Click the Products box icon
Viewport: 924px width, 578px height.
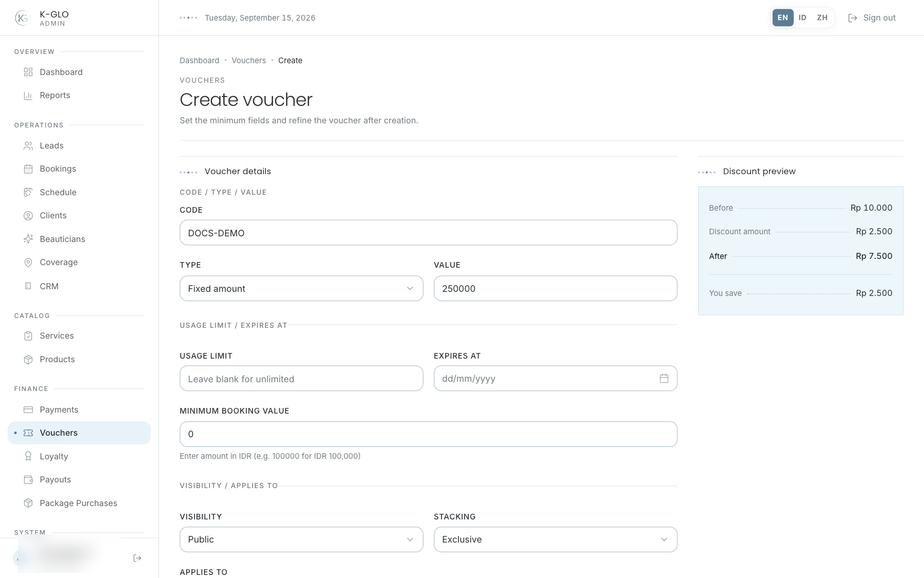[28, 360]
